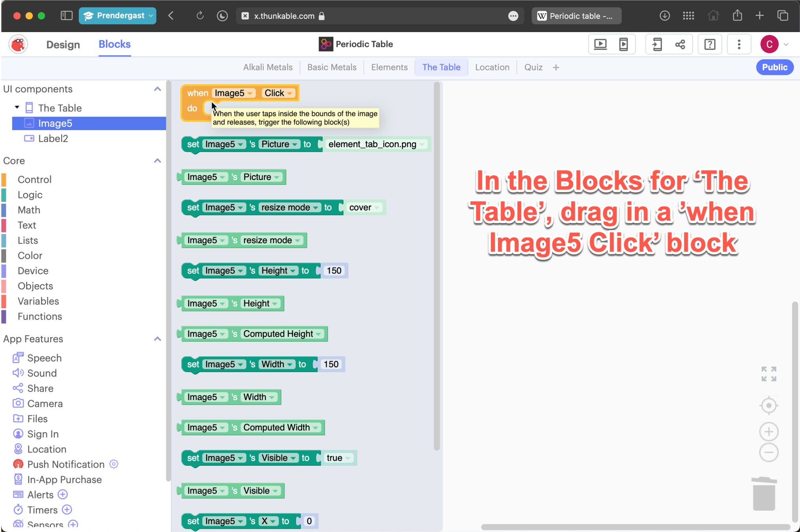Add a Timers component with plus icon
The height and width of the screenshot is (532, 800).
click(67, 510)
